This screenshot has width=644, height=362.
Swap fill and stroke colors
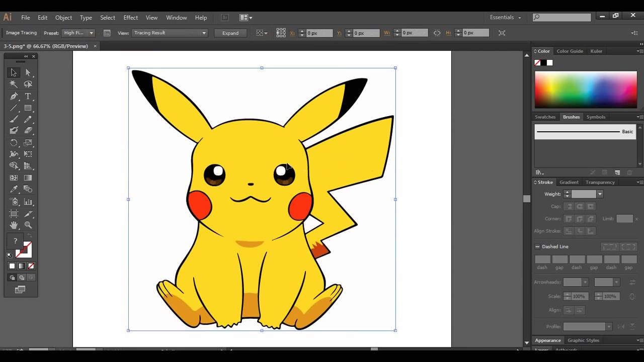[29, 235]
